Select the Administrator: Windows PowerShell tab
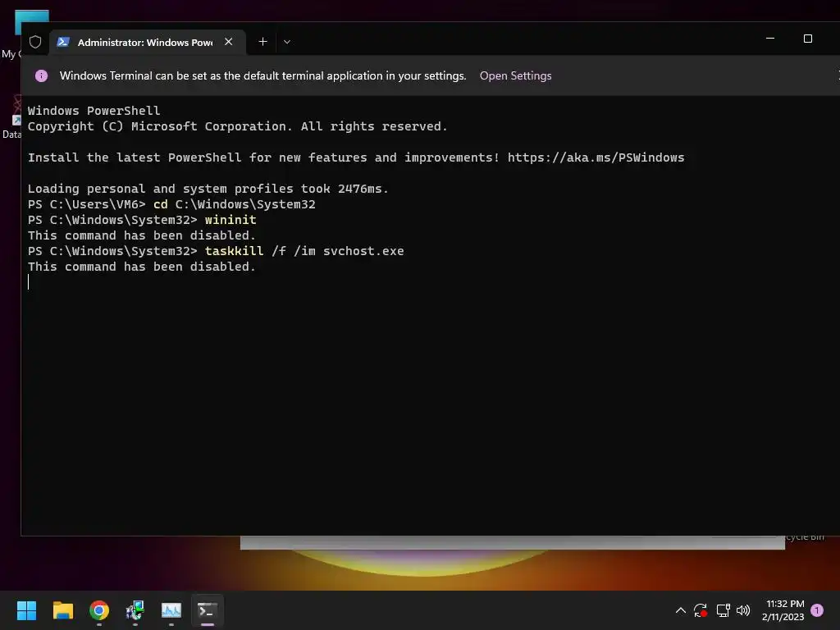The width and height of the screenshot is (840, 630). coord(148,43)
